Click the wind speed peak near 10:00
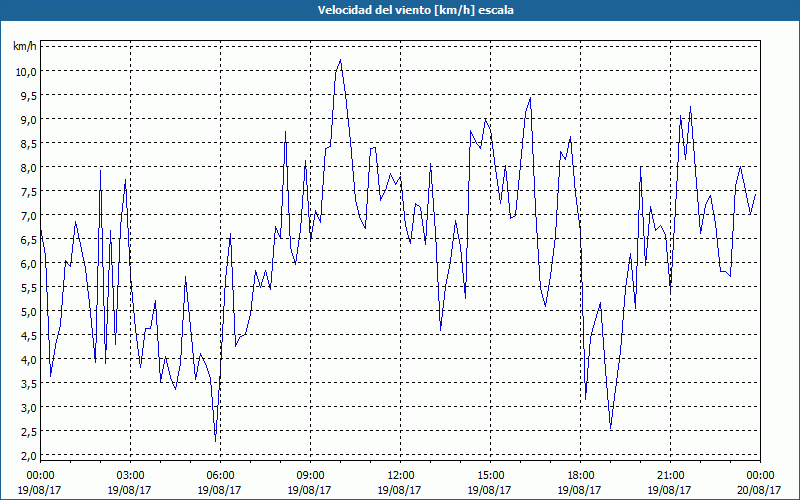This screenshot has height=500, width=800. 340,60
